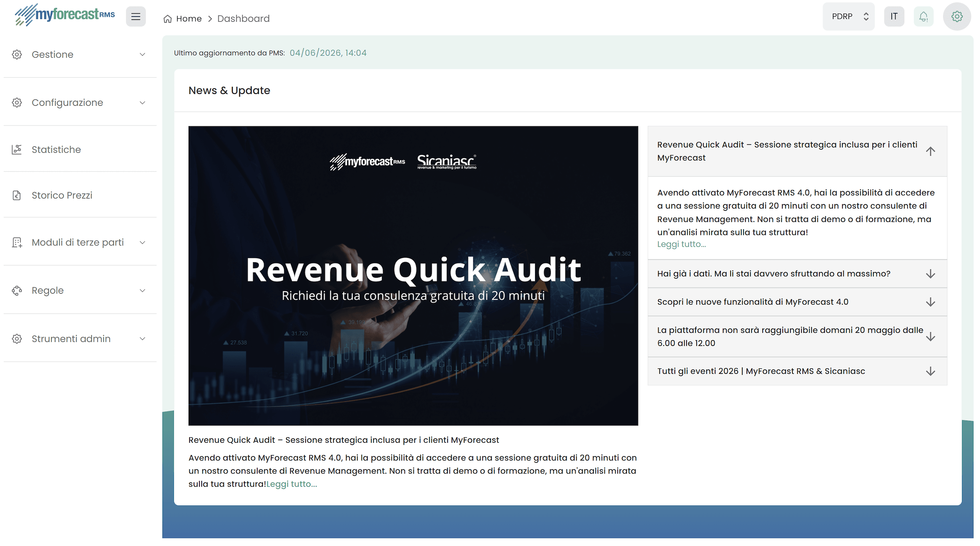
Task: Expand 'Hai già i dati' news with down arrow
Action: [931, 274]
